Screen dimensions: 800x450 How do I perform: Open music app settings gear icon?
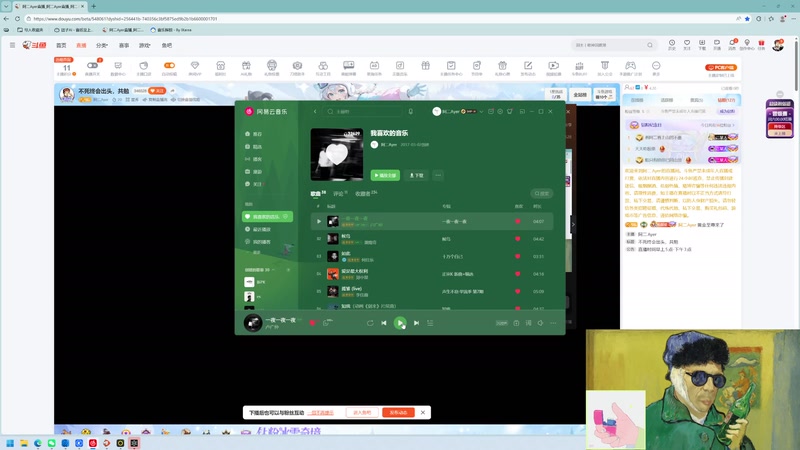[x=500, y=111]
